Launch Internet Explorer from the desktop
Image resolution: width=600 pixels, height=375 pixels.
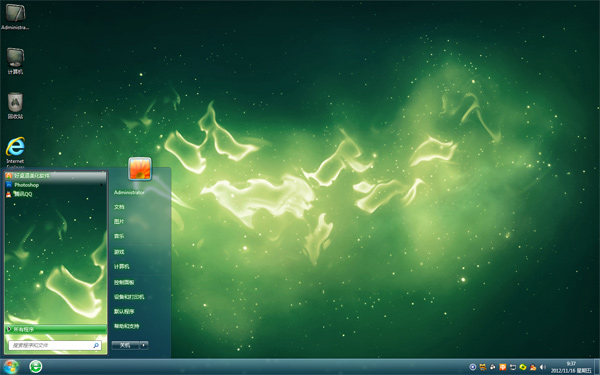[15, 153]
